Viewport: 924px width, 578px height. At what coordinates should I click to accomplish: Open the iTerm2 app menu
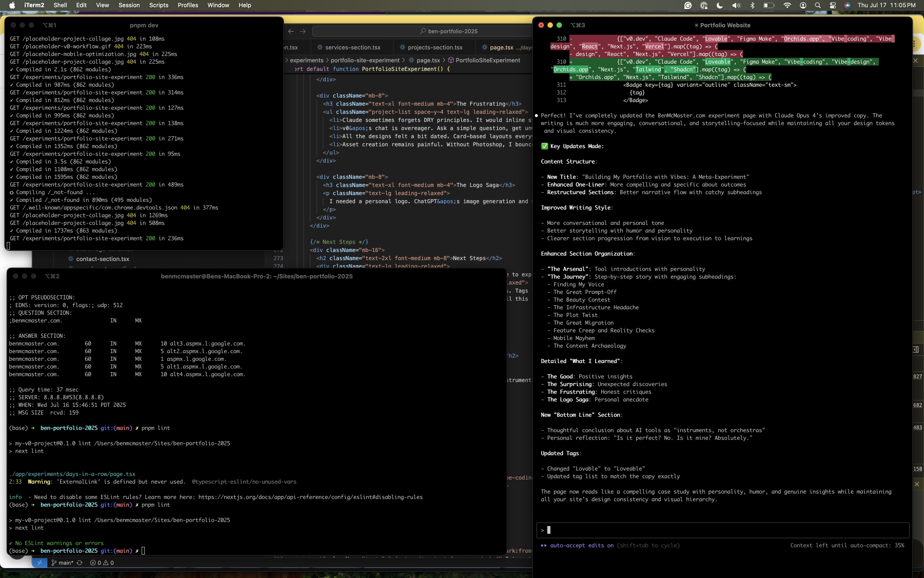pyautogui.click(x=34, y=5)
